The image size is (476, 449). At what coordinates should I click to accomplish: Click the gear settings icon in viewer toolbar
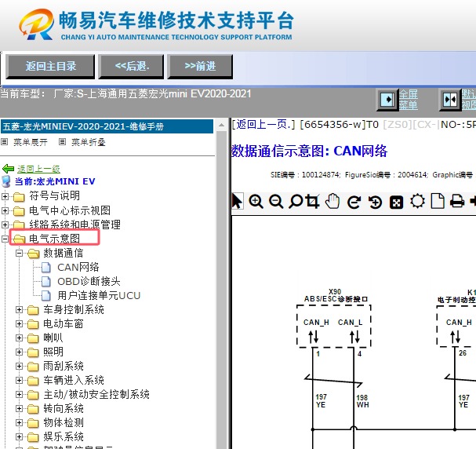pyautogui.click(x=417, y=201)
